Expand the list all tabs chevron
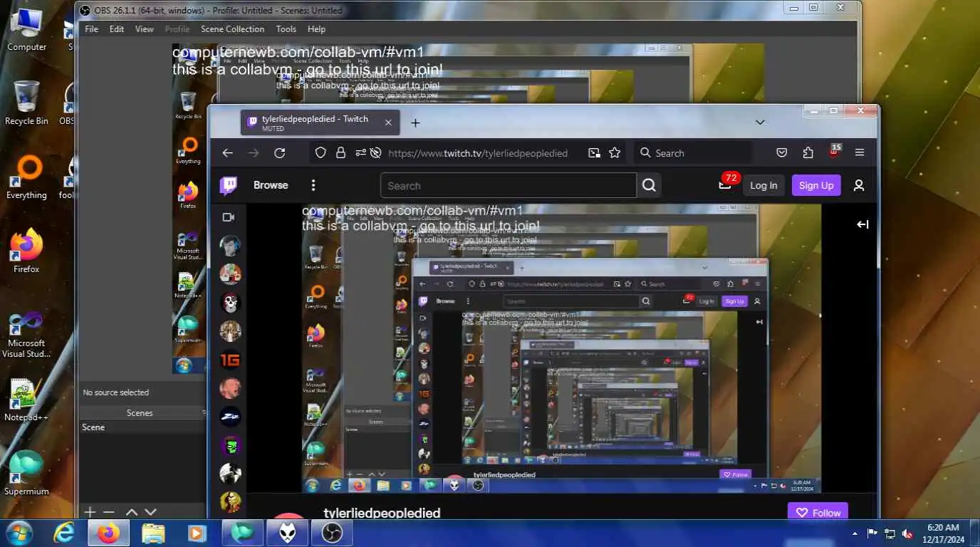980x547 pixels. pyautogui.click(x=760, y=123)
